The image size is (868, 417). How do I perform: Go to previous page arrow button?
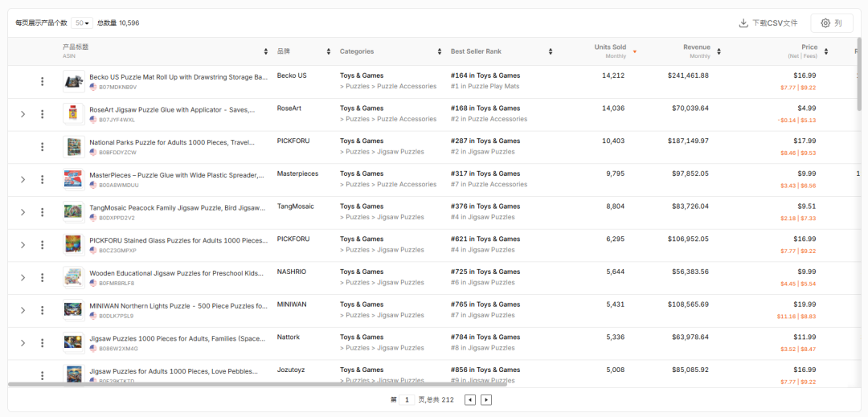[470, 400]
